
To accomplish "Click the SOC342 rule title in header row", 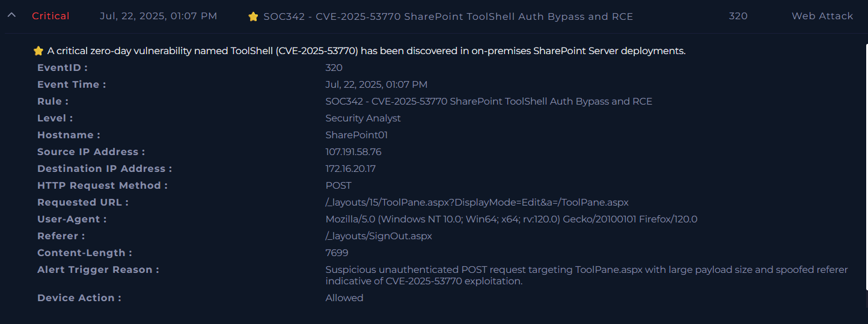I will point(448,17).
